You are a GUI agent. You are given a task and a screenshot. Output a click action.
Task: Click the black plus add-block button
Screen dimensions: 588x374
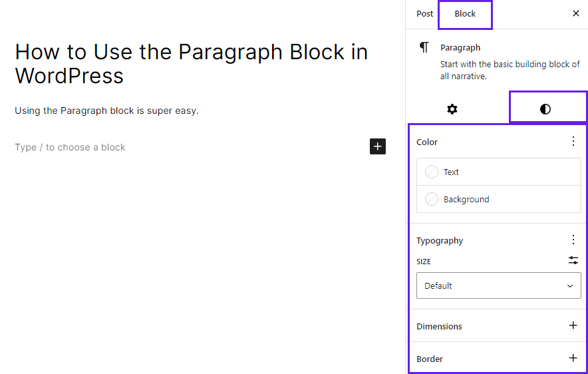tap(378, 146)
